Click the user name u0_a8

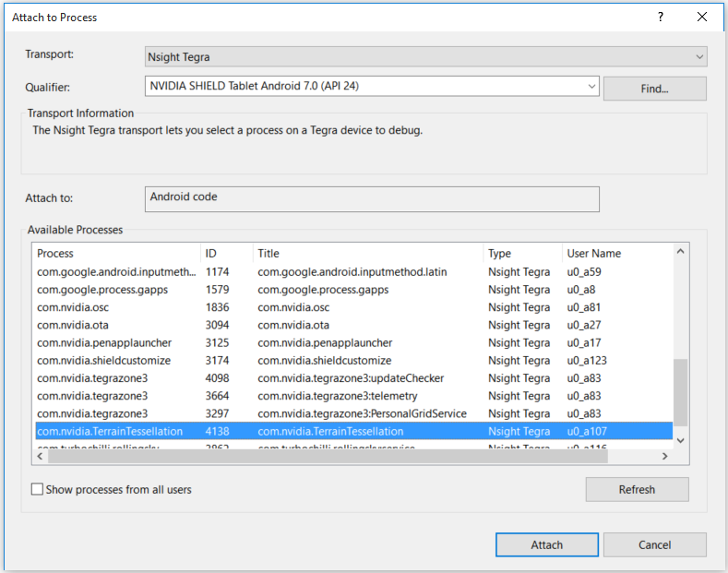click(x=580, y=290)
